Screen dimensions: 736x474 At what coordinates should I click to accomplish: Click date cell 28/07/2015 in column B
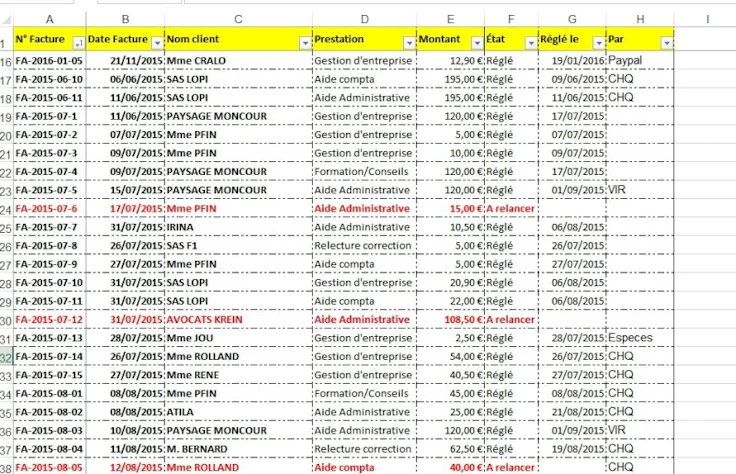[x=125, y=338]
